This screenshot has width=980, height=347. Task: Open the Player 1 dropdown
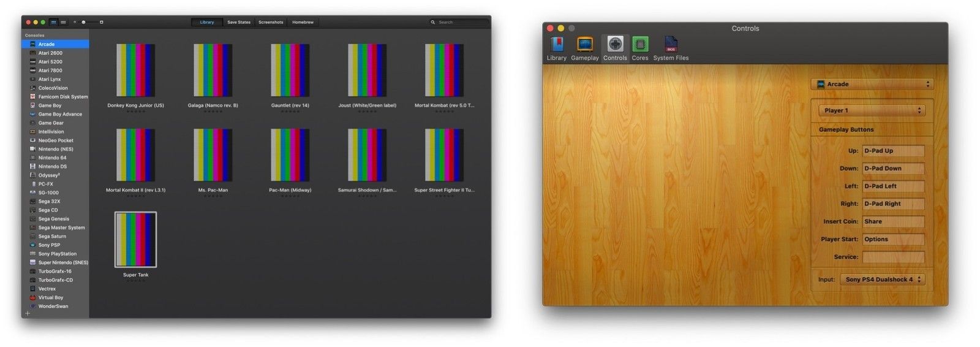[x=872, y=110]
